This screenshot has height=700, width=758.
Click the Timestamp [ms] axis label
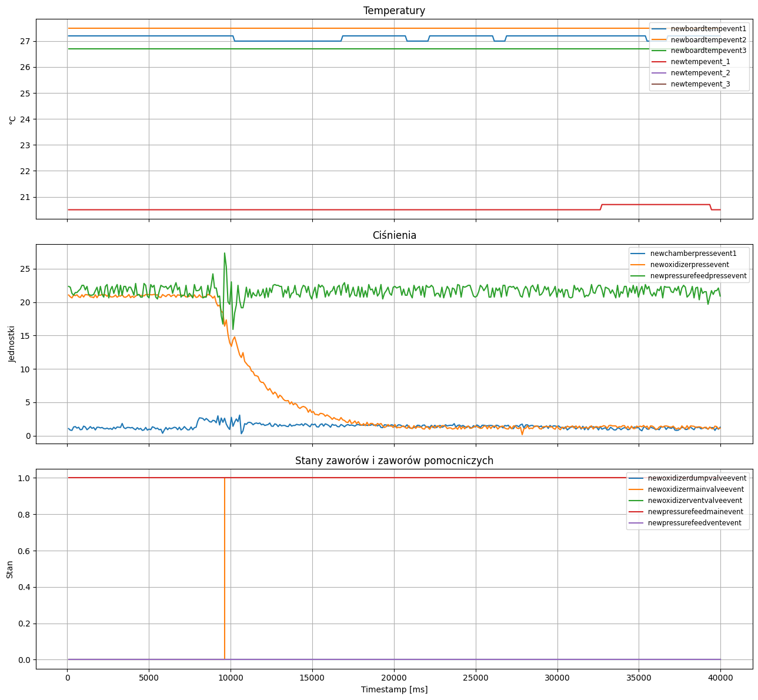pyautogui.click(x=394, y=689)
